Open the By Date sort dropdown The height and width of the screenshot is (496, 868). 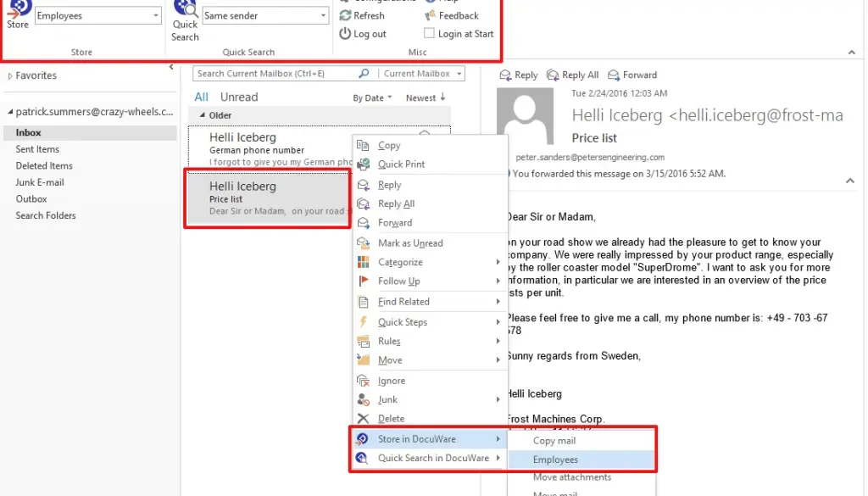pos(372,98)
